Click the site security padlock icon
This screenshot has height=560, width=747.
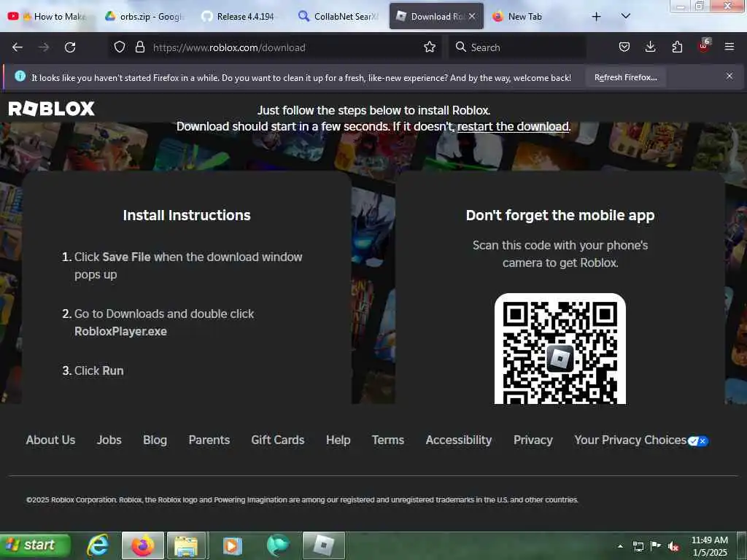click(x=139, y=47)
